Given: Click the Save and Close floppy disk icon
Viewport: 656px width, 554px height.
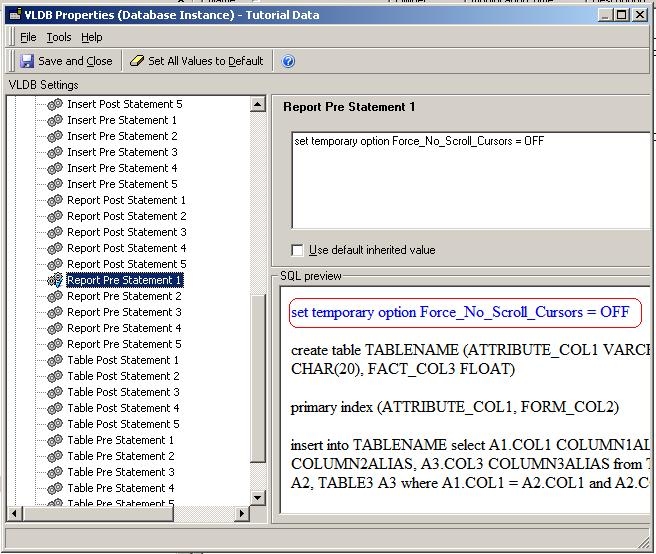Looking at the screenshot, I should coord(27,61).
